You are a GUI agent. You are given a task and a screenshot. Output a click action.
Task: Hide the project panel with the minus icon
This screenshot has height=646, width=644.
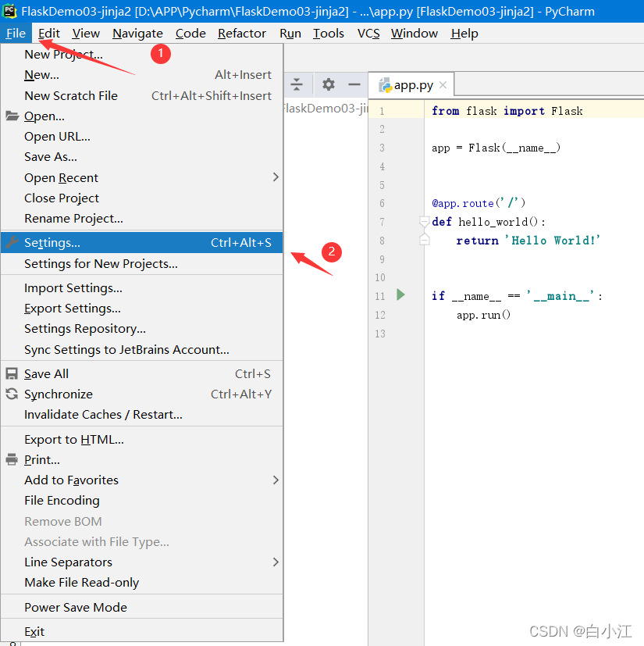pos(354,84)
